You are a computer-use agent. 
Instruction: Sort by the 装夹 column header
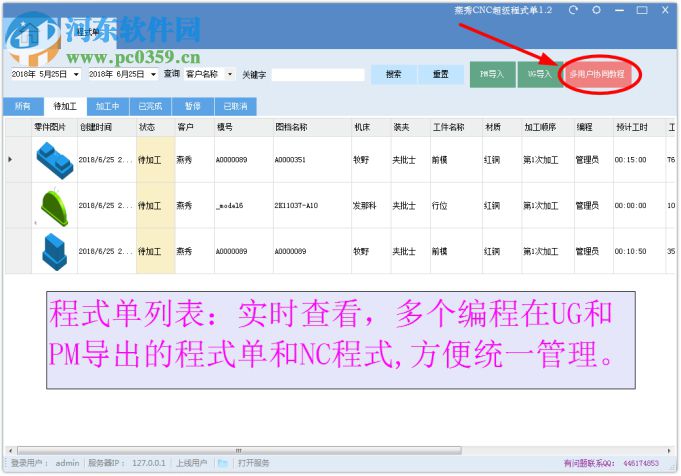[x=410, y=127]
